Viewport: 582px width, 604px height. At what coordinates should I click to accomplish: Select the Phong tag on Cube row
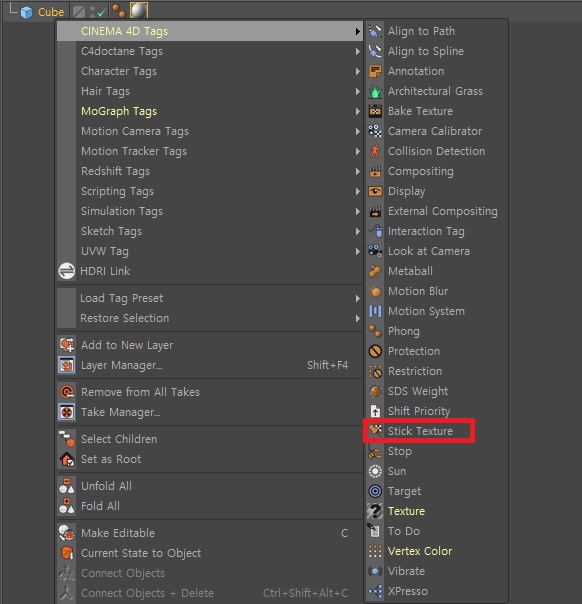click(119, 11)
